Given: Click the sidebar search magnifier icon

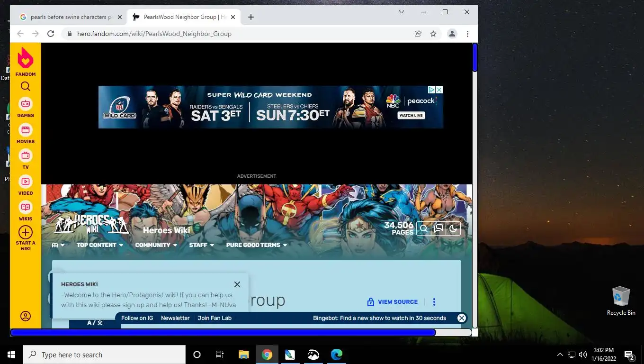Looking at the screenshot, I should click(x=26, y=86).
